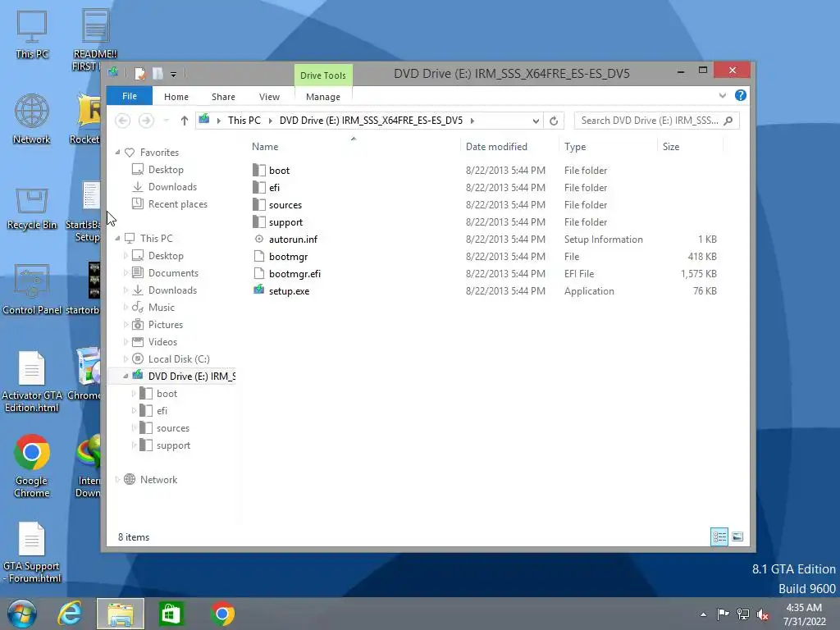Expand sources folder in tree

coord(134,428)
